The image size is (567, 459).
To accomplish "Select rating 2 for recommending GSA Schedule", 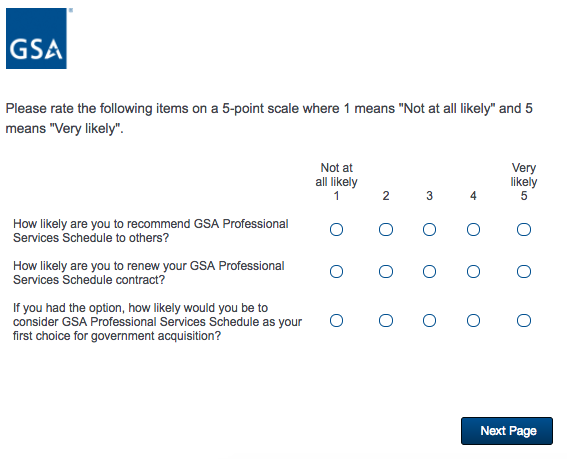I will 386,229.
